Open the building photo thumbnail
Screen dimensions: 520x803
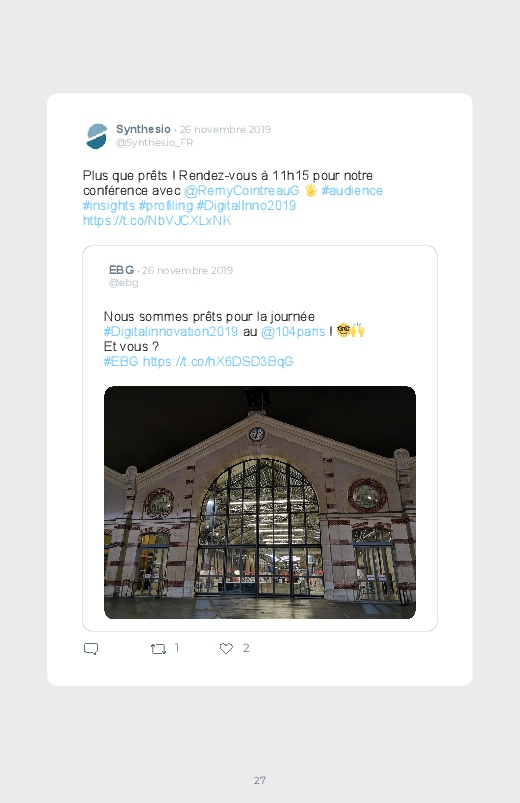(260, 502)
